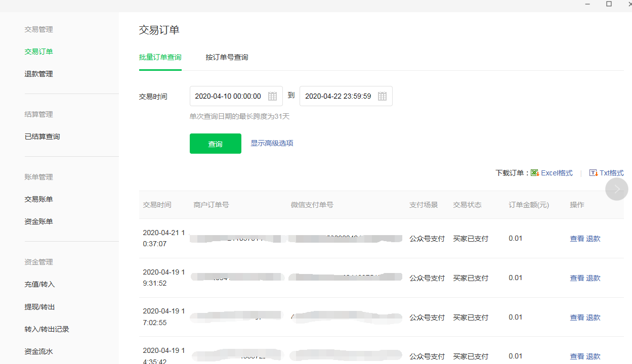Click 退款 for 2020-04-19 17:02:55 order
632x364 pixels.
[x=593, y=317]
